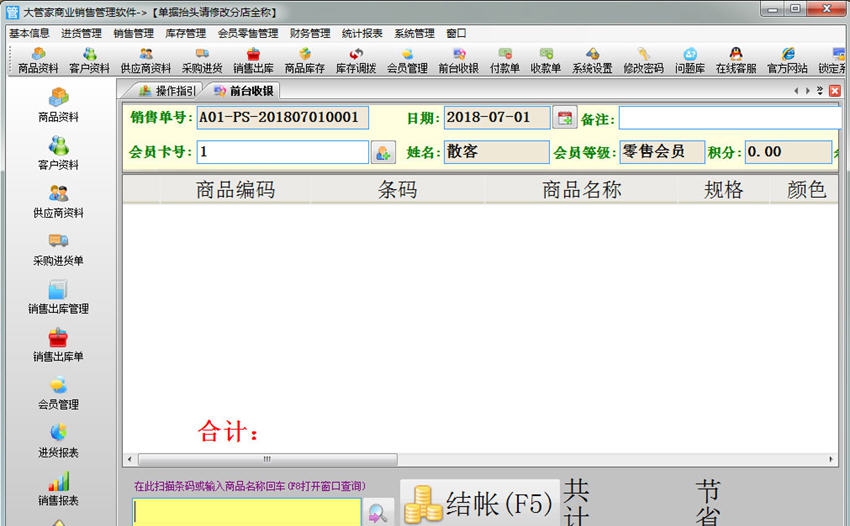Show tab list dropdown arrow
The width and height of the screenshot is (850, 526).
pos(820,91)
